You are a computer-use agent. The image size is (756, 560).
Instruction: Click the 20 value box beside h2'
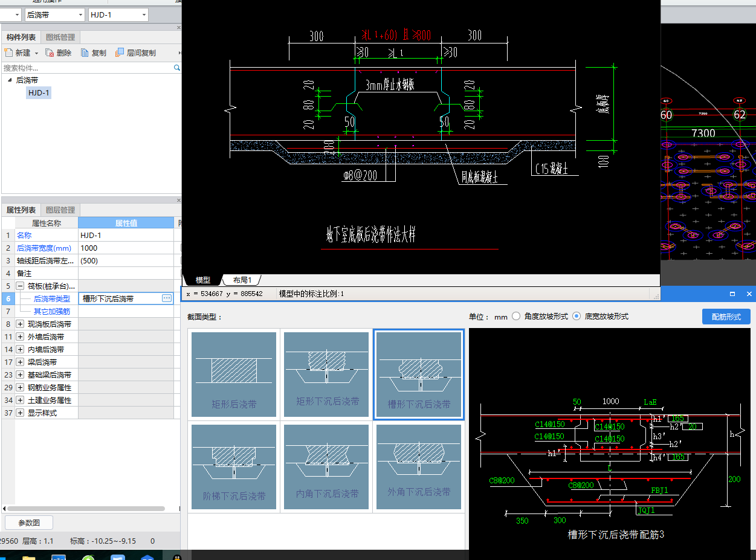(x=692, y=426)
